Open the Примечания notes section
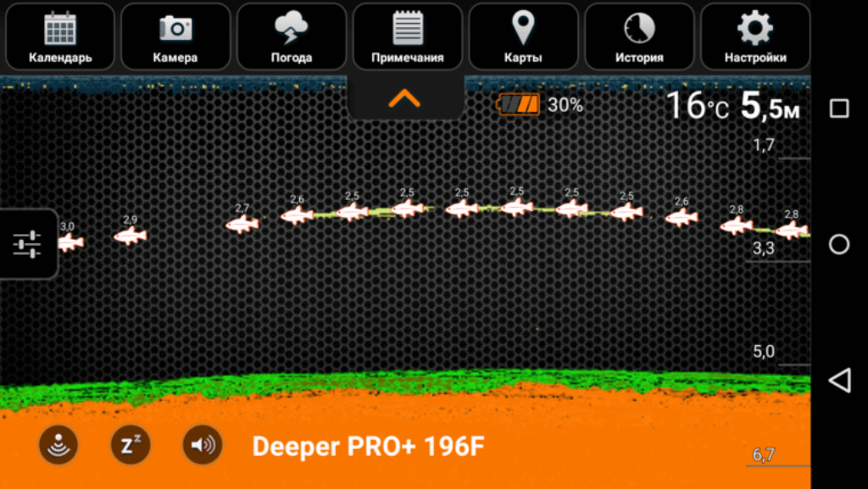 pos(408,36)
